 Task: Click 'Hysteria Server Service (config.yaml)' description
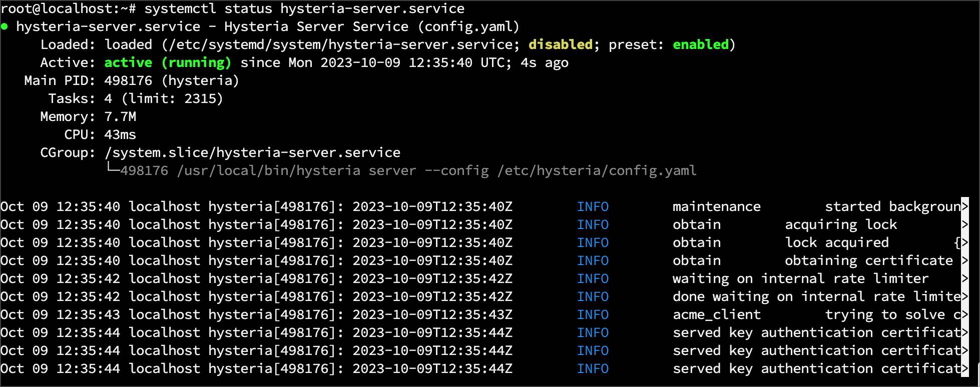(x=372, y=26)
